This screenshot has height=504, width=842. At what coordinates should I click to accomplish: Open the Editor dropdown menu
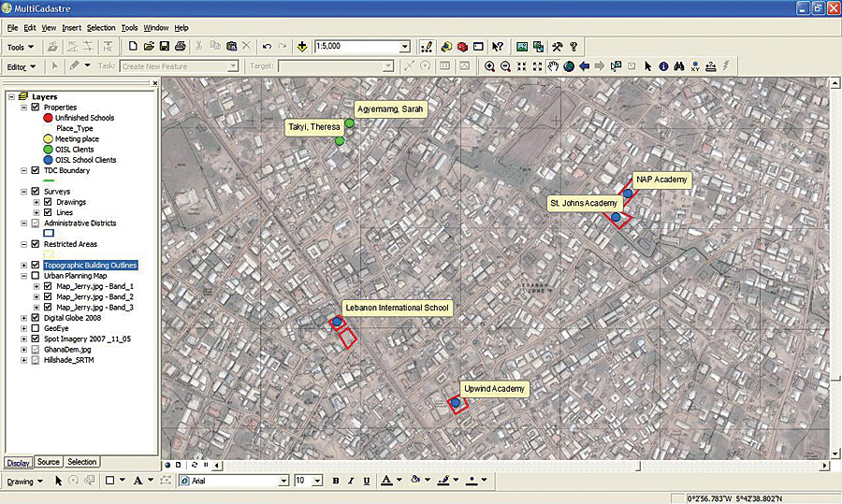point(22,66)
